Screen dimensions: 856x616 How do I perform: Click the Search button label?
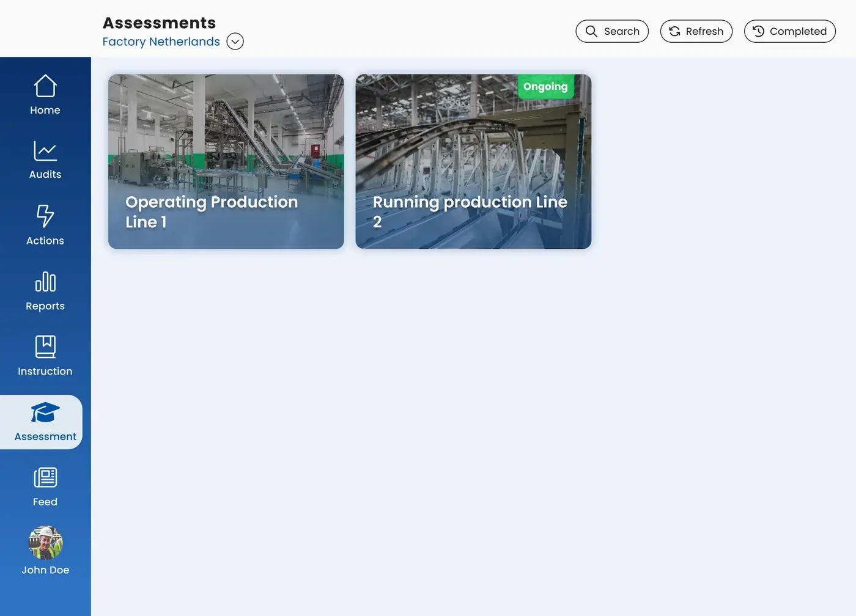(622, 31)
